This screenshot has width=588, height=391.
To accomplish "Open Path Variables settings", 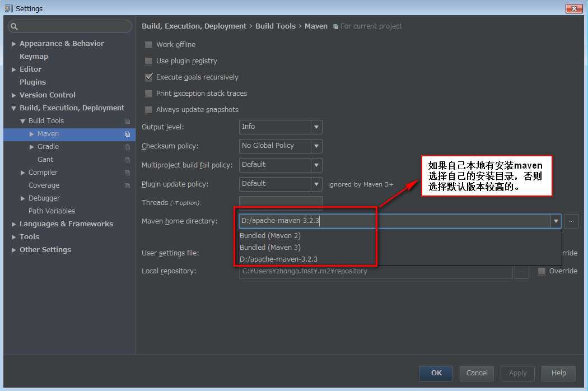I will (x=52, y=211).
